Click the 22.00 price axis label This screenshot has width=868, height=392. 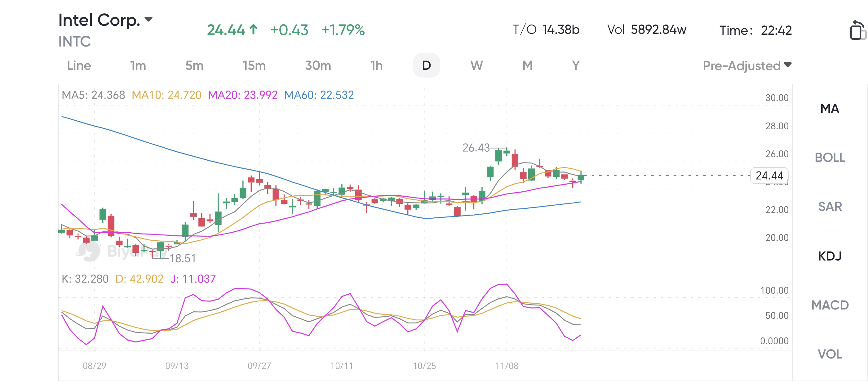(x=777, y=210)
